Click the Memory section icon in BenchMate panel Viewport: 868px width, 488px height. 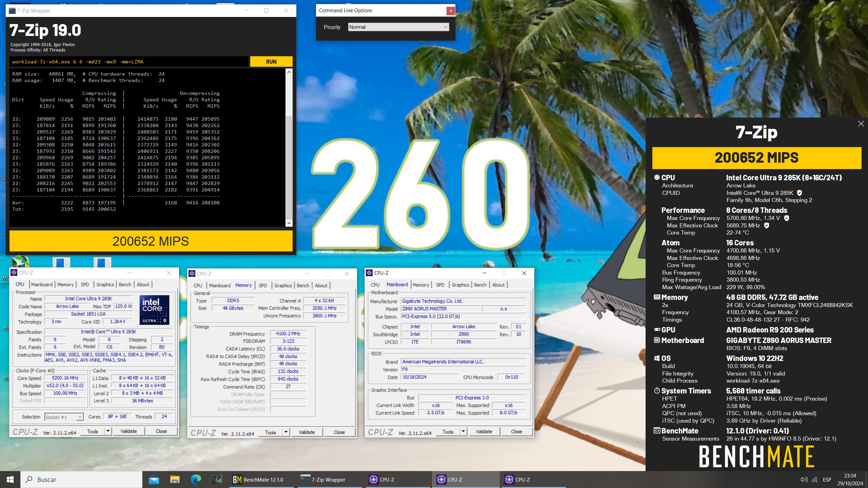[657, 297]
